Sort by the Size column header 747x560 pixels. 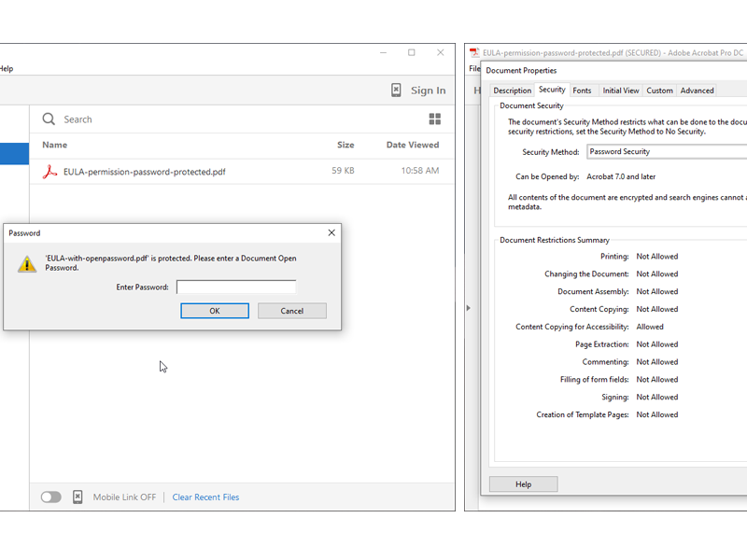click(x=345, y=145)
